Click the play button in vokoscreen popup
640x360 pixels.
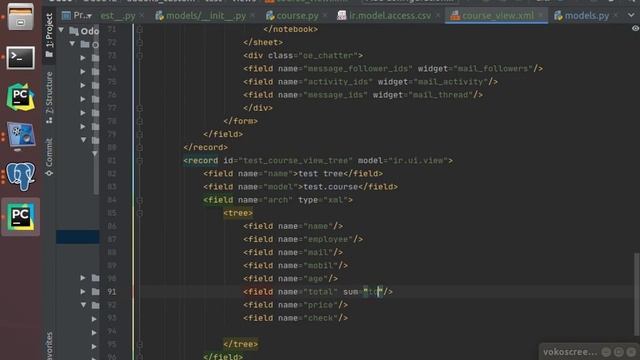(x=618, y=352)
